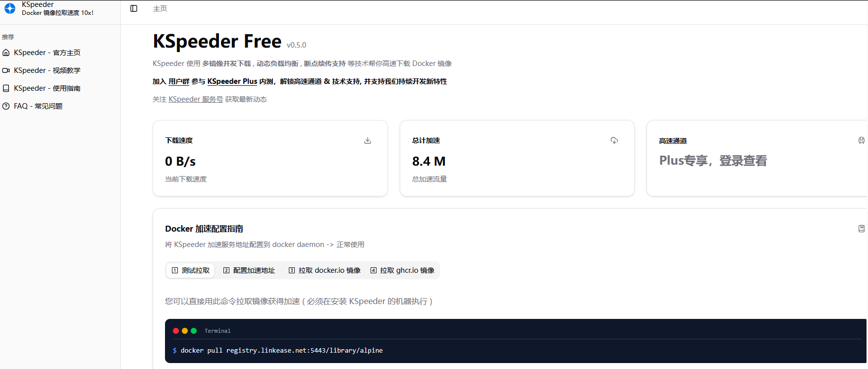This screenshot has height=369, width=868.
Task: Click the badge icon in 高速通道 card
Action: (861, 140)
